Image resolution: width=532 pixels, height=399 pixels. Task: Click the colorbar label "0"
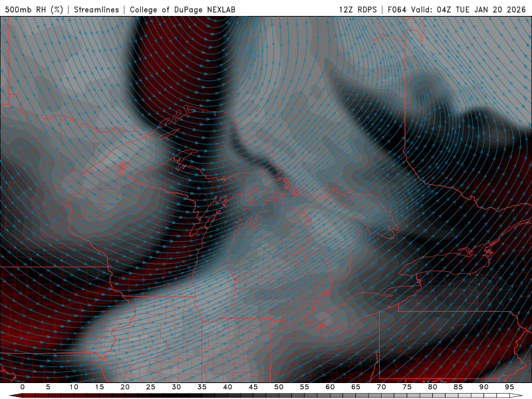23,387
